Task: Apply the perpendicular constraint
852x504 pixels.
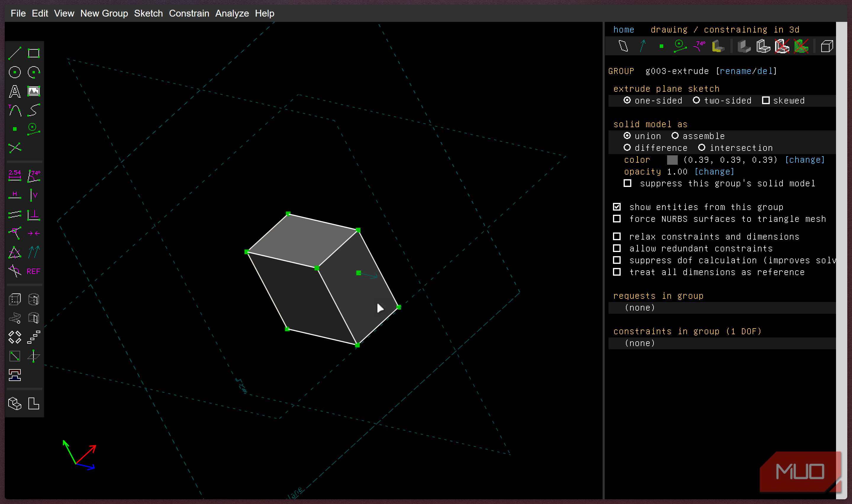Action: point(34,214)
